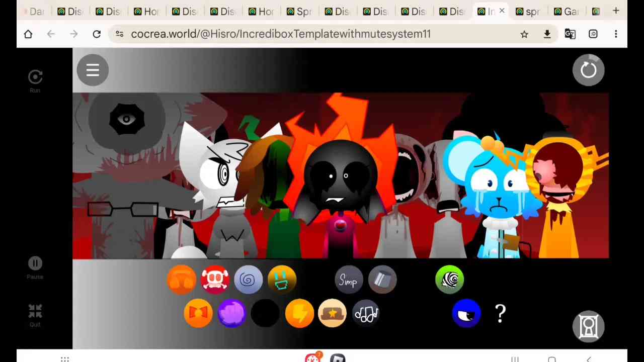
Task: Open a new browser tab
Action: [x=616, y=11]
